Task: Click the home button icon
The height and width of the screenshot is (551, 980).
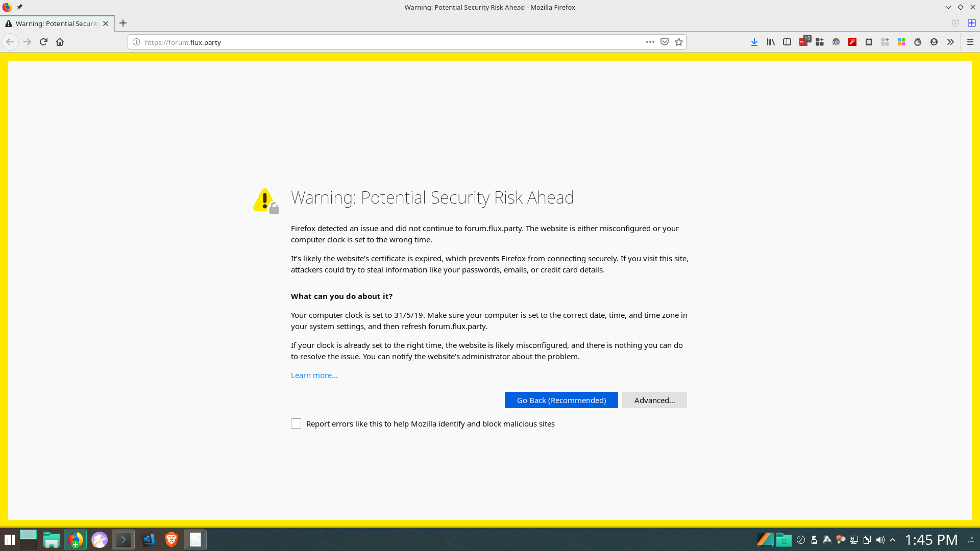Action: [x=60, y=42]
